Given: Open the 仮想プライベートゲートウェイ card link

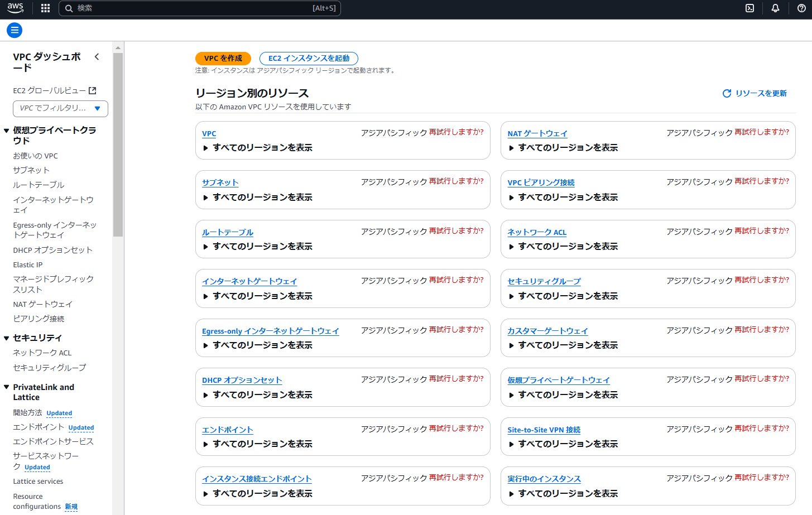Looking at the screenshot, I should click(x=559, y=381).
